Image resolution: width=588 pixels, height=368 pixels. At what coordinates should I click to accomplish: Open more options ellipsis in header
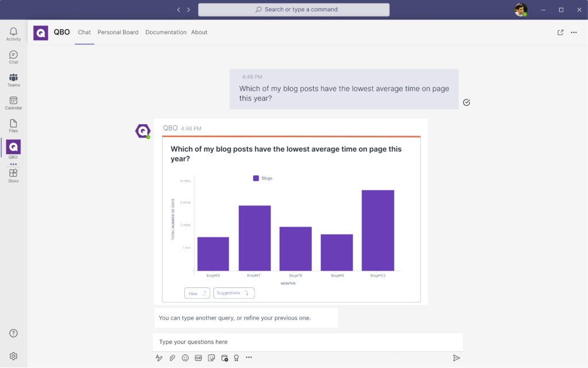click(574, 32)
